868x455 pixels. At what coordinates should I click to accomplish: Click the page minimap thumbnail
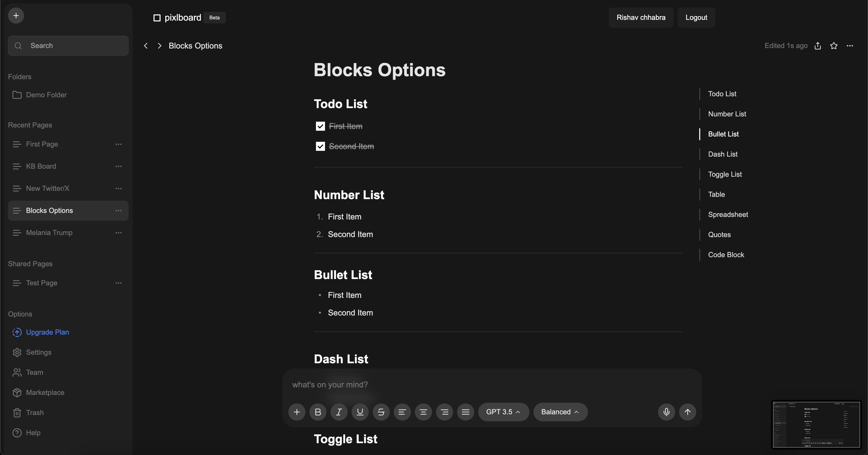tap(816, 424)
